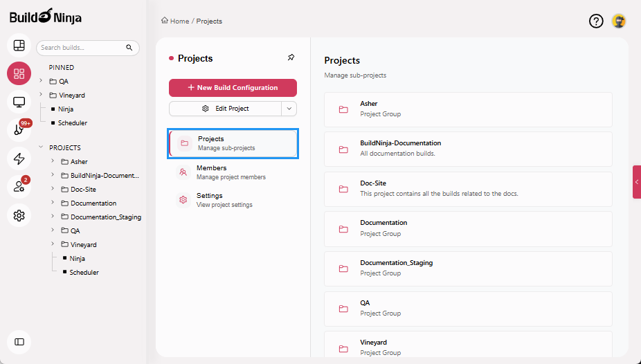641x364 pixels.
Task: Open Members Manage project members item
Action: (x=233, y=172)
